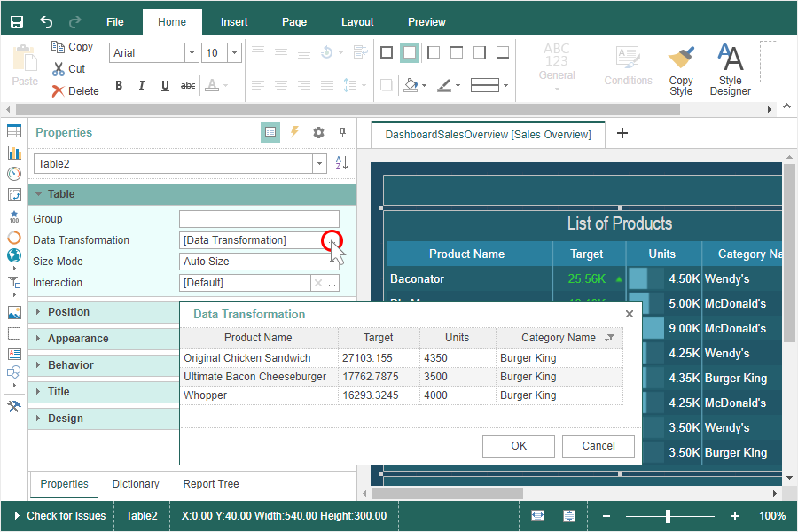Switch to the Dictionary panel tab
The image size is (798, 532).
click(136, 484)
